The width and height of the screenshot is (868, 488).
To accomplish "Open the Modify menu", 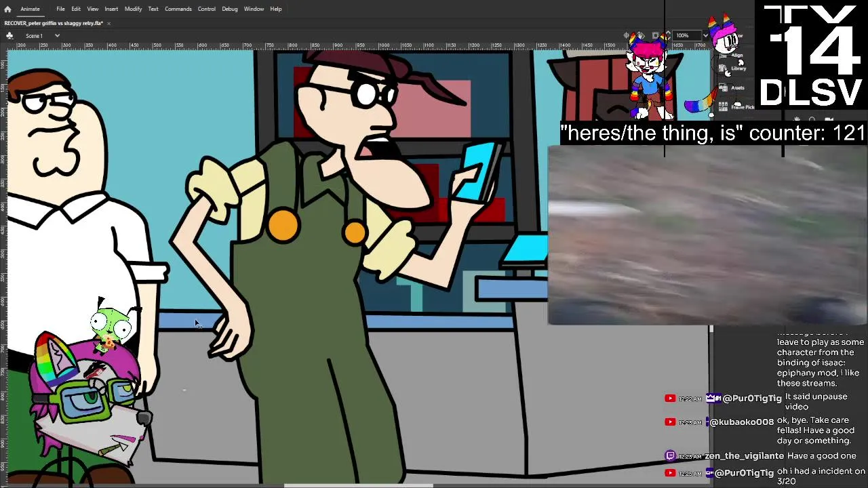I will [x=133, y=9].
